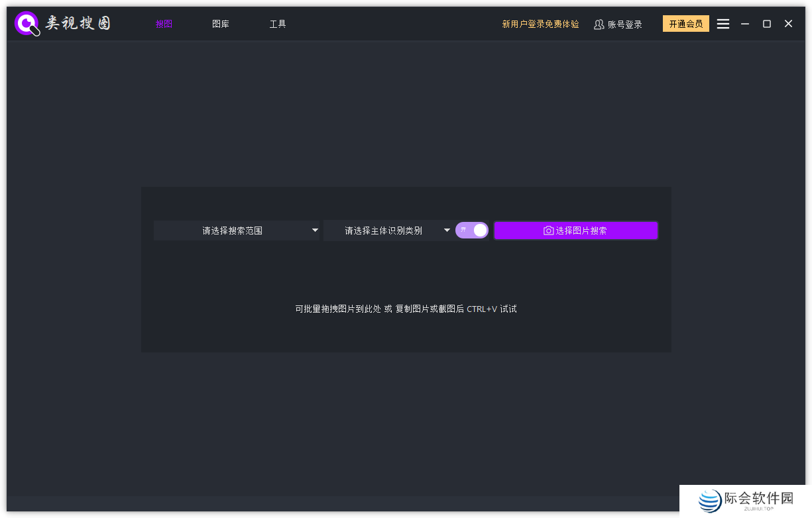This screenshot has height=518, width=812.
Task: Open the 请选择主体识别类别 dropdown
Action: (x=384, y=231)
